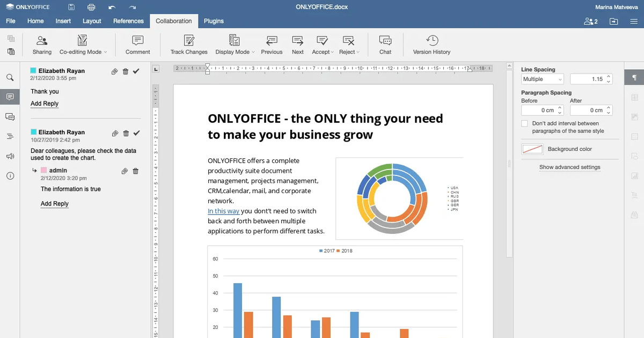
Task: Click the 2017 legend entry in the bar chart
Action: pyautogui.click(x=327, y=251)
